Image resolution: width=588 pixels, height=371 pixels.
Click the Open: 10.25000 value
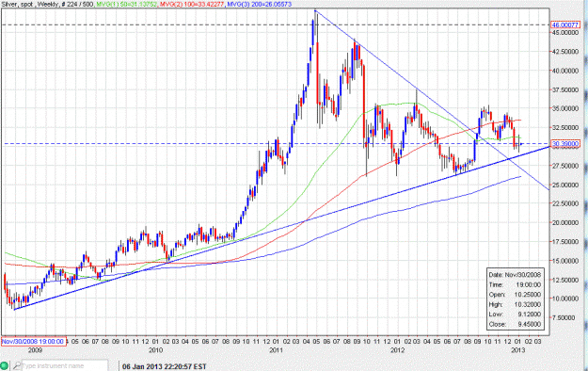tap(528, 295)
